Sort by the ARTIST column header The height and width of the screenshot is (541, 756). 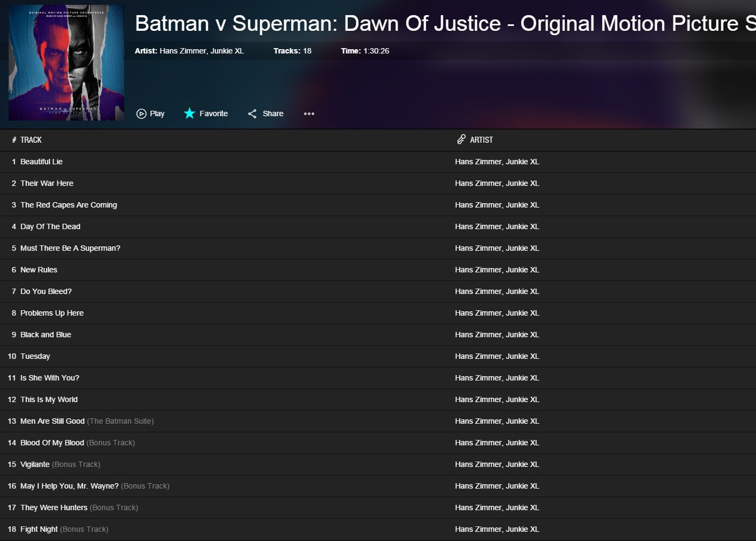coord(481,140)
